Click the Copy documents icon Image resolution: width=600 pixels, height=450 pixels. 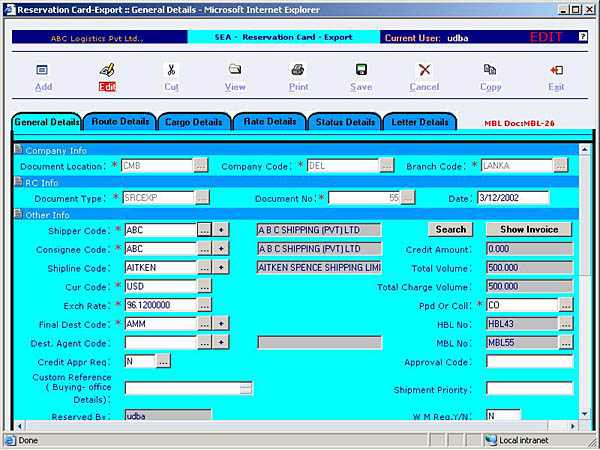(x=490, y=70)
